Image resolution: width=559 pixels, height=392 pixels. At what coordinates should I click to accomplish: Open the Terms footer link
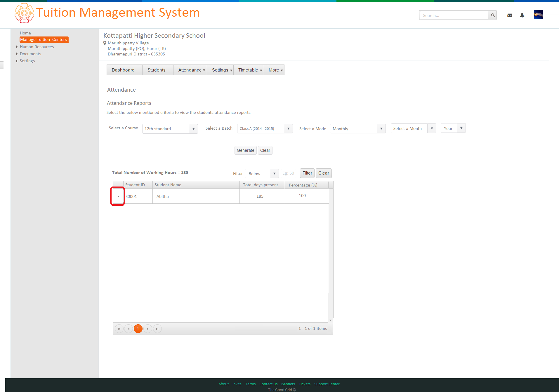(x=251, y=384)
